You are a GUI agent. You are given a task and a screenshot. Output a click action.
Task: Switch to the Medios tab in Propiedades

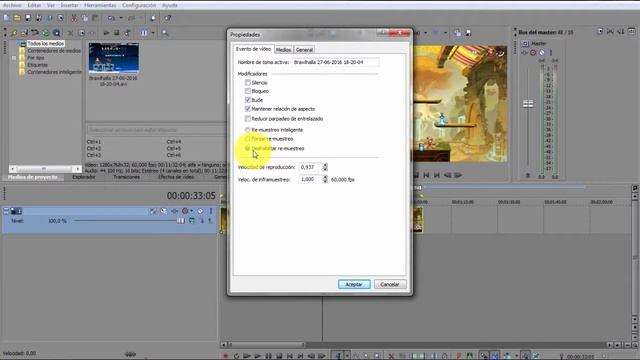[x=283, y=49]
